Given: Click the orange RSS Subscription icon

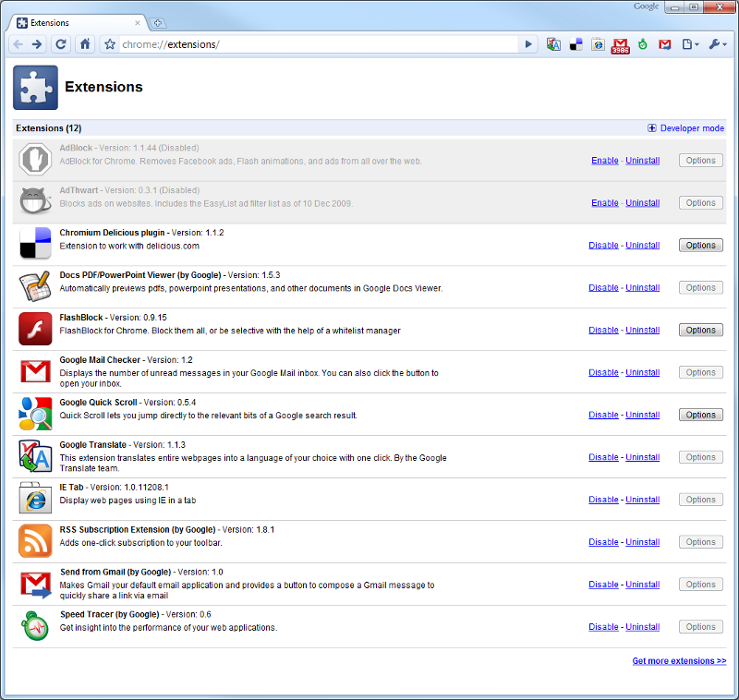Looking at the screenshot, I should click(35, 541).
